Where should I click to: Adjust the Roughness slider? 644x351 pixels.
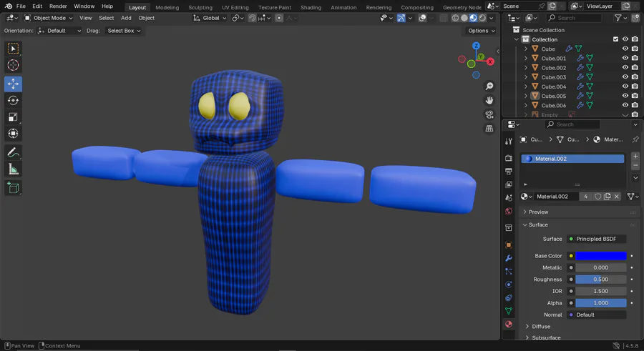[x=601, y=280]
